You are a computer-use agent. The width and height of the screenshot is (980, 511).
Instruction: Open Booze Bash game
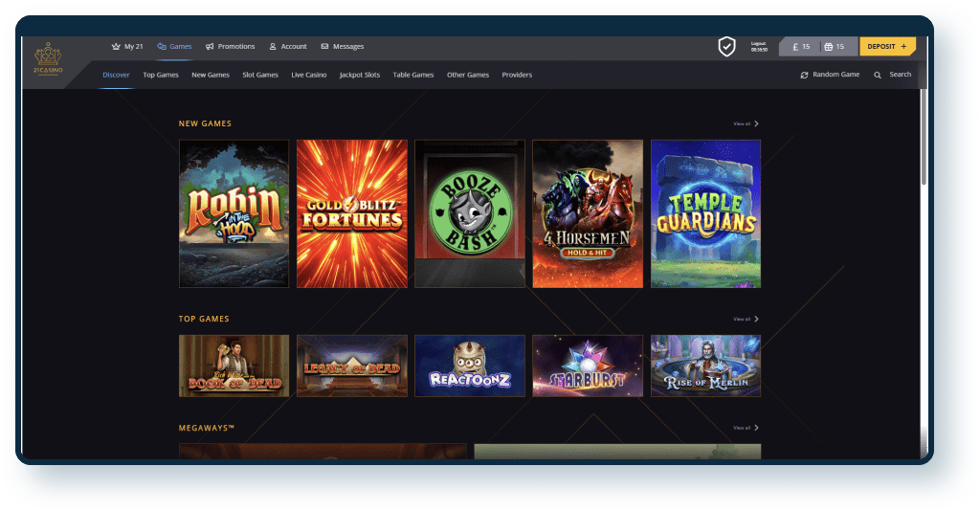(x=470, y=213)
